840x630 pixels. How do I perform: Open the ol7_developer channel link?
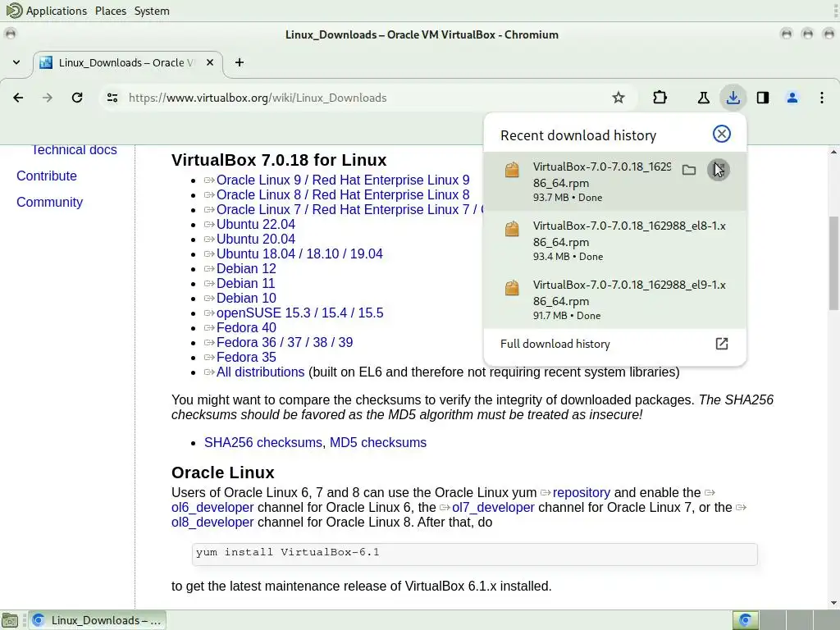[x=493, y=507]
